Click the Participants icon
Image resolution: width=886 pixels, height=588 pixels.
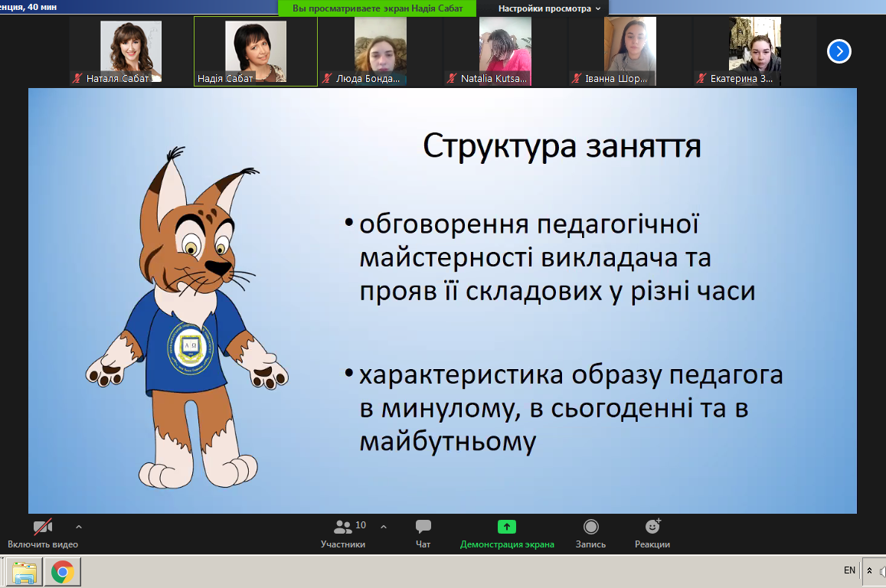[x=343, y=528]
